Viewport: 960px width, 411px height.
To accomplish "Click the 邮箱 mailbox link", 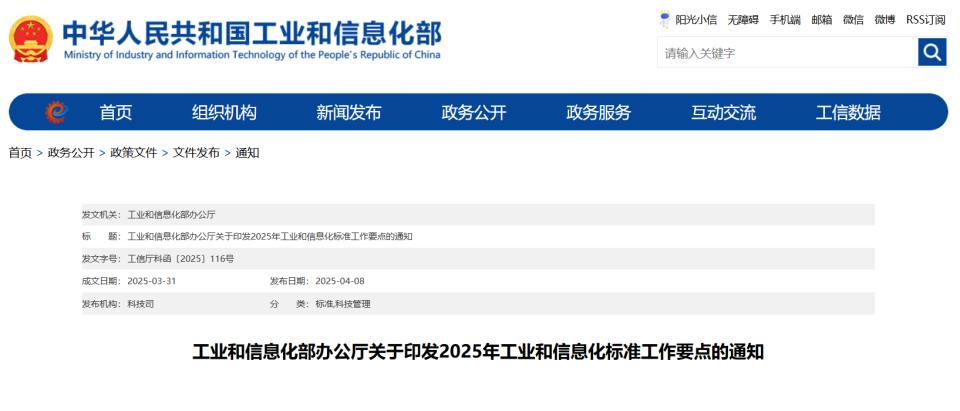I will (x=822, y=20).
